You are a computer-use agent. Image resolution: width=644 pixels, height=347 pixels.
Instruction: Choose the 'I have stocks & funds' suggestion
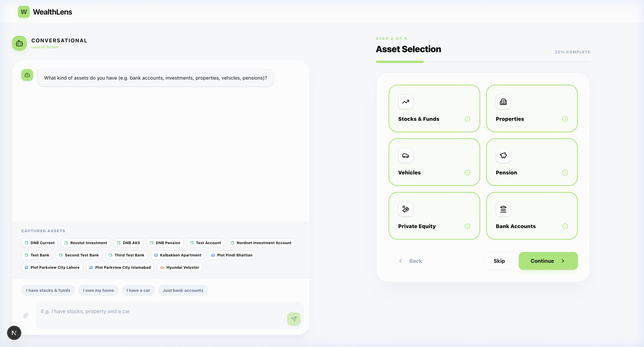point(48,291)
